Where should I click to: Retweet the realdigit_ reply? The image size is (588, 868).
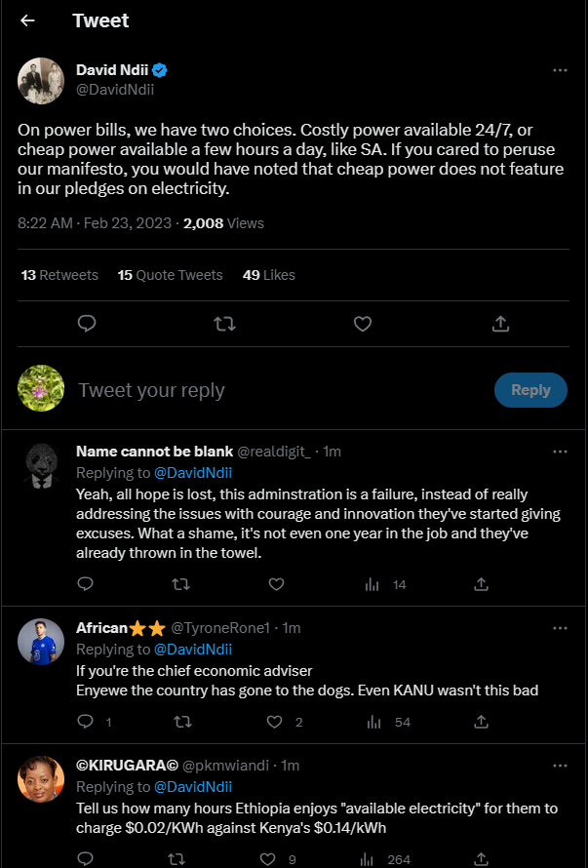pos(180,584)
